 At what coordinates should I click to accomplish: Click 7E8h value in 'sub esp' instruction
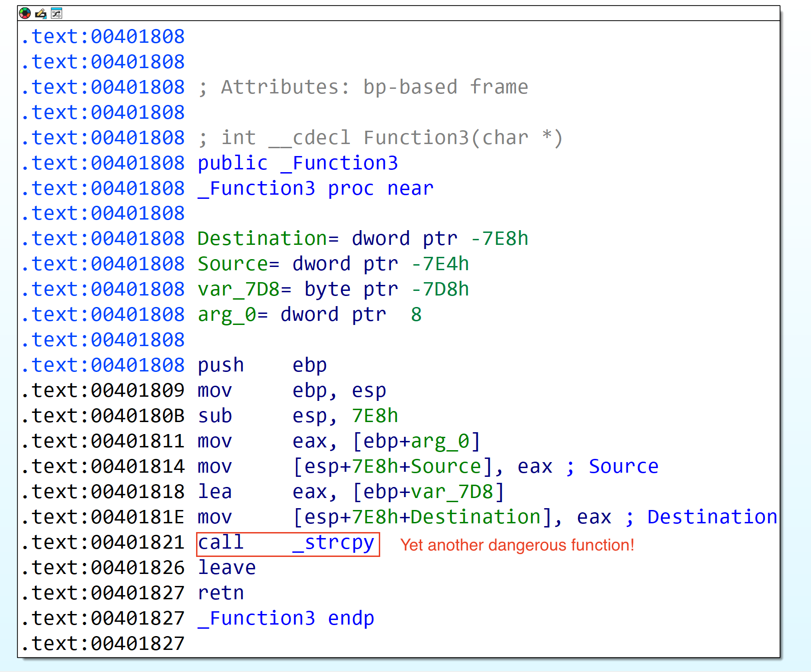point(375,416)
